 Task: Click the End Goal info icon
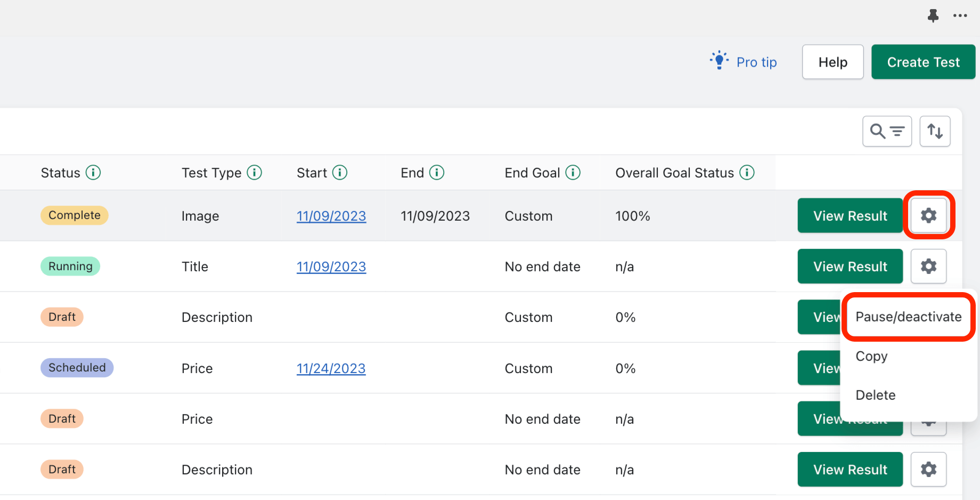pyautogui.click(x=573, y=173)
